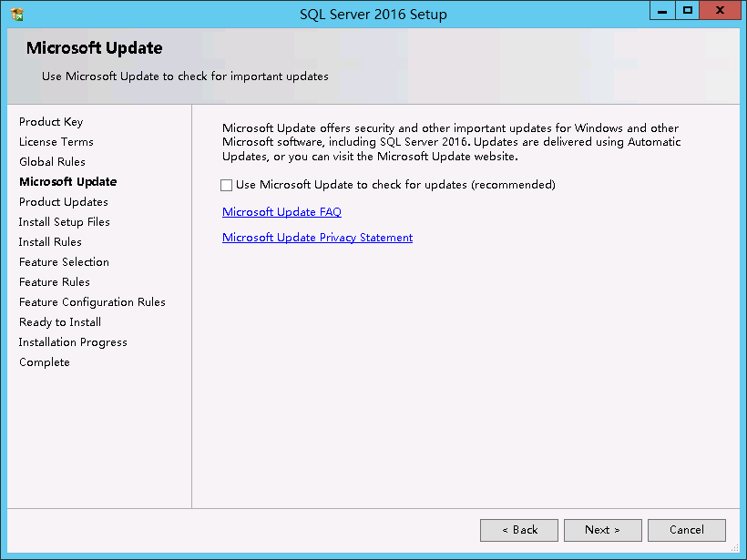Select Feature Rules step in sidebar
The height and width of the screenshot is (560, 747).
click(x=55, y=282)
